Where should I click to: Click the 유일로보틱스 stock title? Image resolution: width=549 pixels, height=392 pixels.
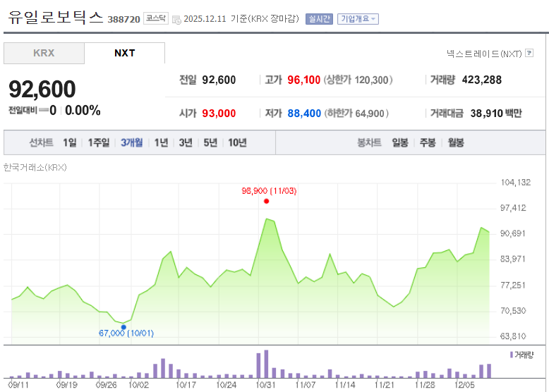point(56,17)
